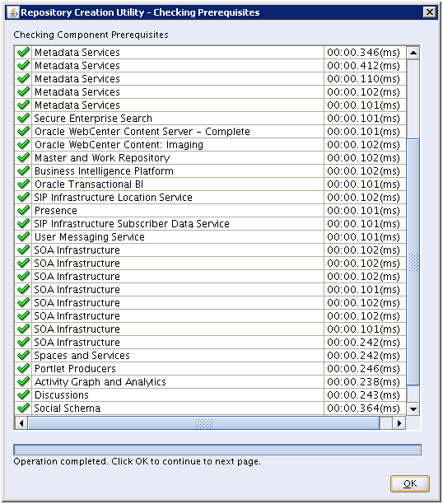Click the vertical scrollbar up arrow
Viewport: 443px width, 504px height.
click(413, 53)
